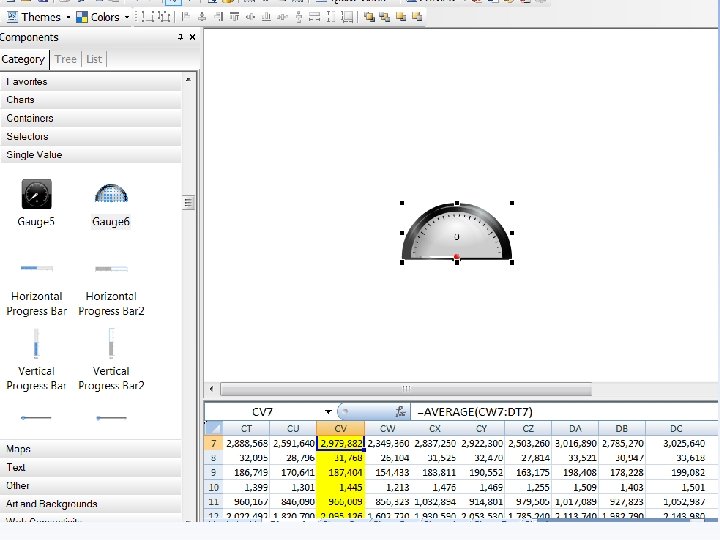The image size is (720, 540).
Task: Click the Name Box showing CV7
Action: tap(263, 412)
